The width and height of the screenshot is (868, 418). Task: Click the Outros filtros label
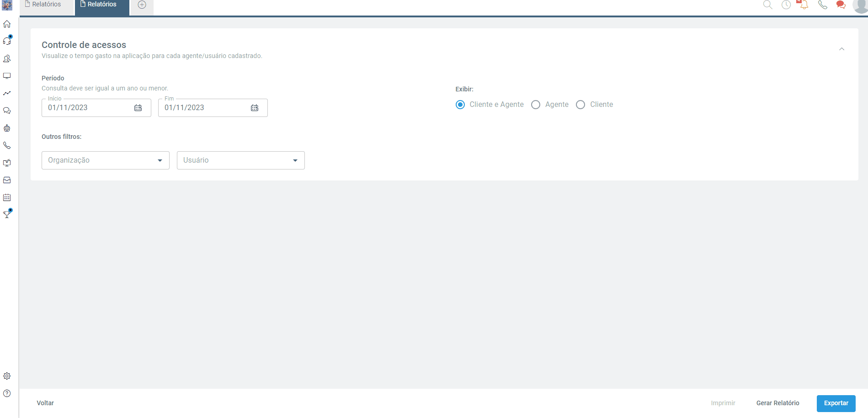(62, 137)
